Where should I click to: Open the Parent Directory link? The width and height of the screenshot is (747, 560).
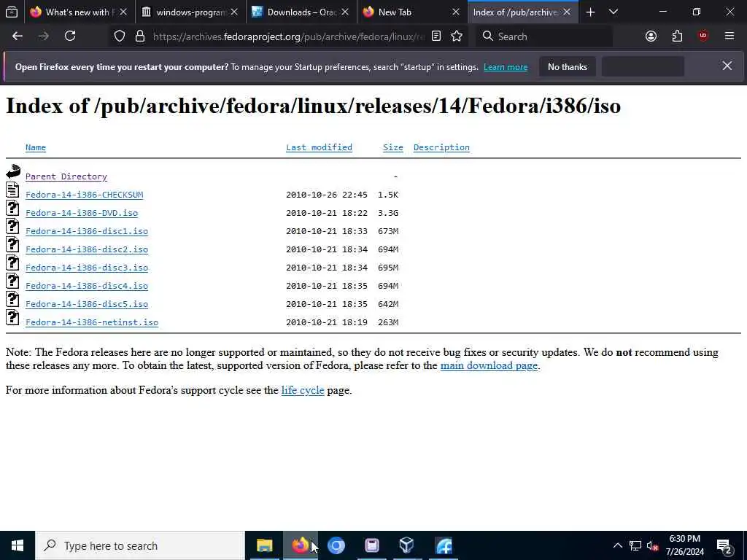[66, 176]
